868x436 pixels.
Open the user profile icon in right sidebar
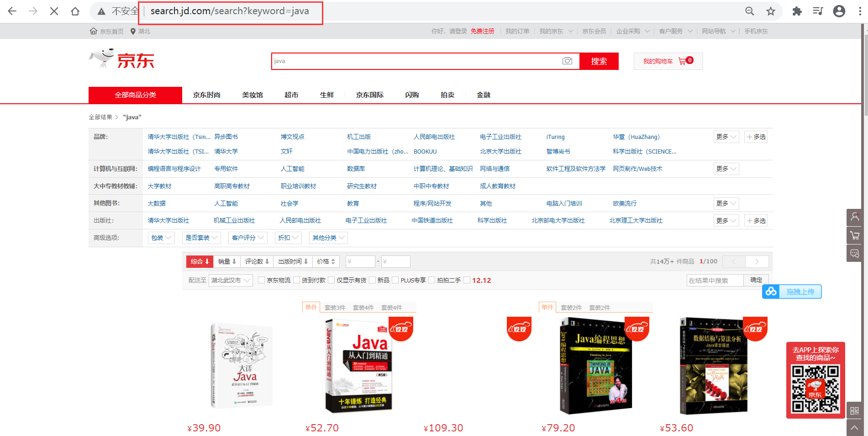854,217
